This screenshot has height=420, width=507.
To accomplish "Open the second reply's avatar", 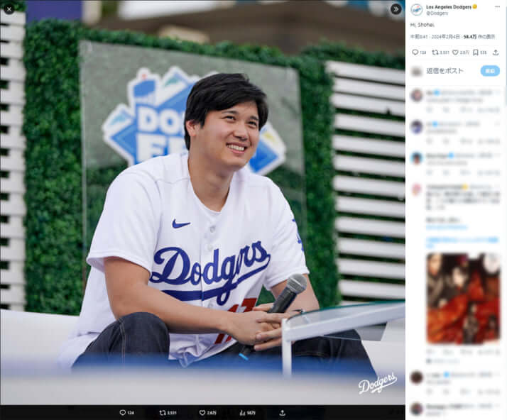I will [x=416, y=127].
